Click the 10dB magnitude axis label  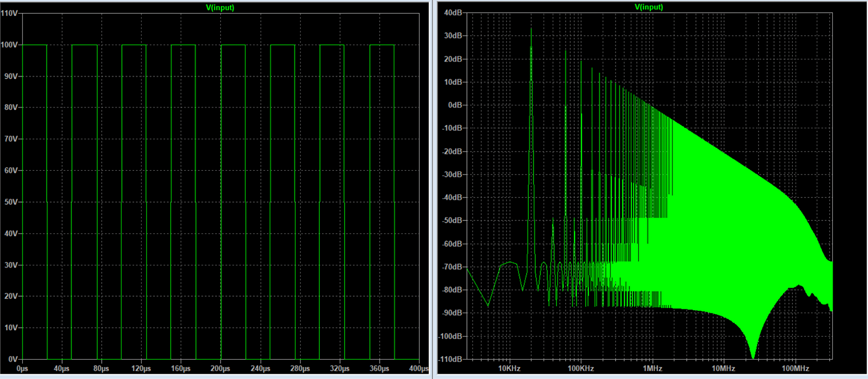coord(453,82)
